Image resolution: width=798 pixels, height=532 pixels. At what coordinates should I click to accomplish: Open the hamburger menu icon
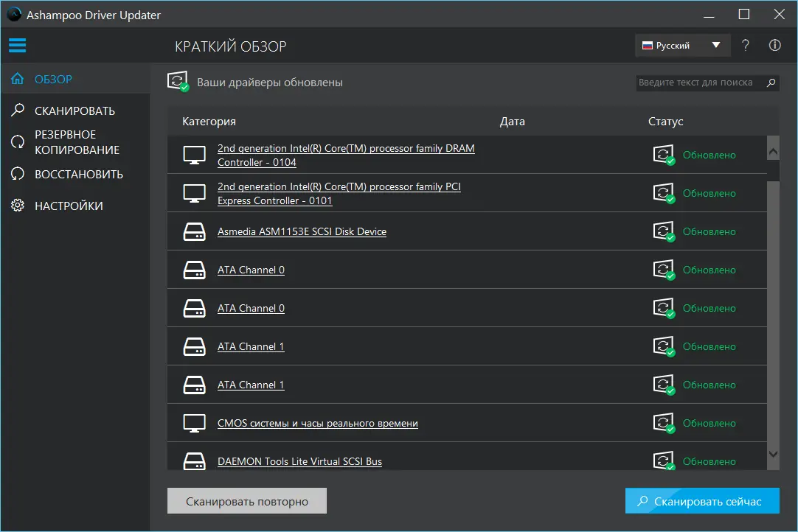point(17,46)
